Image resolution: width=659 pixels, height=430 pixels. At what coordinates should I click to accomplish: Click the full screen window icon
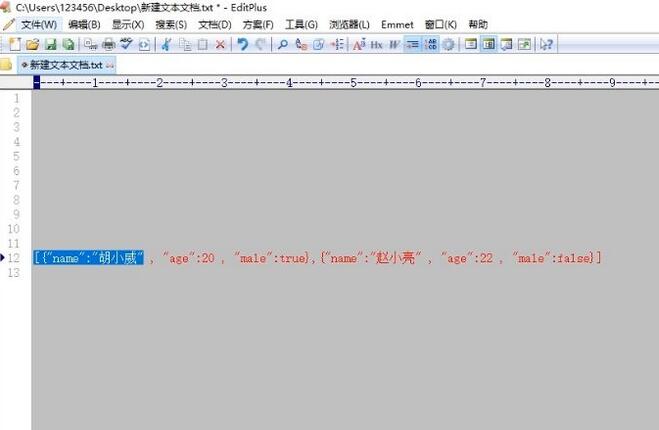524,44
